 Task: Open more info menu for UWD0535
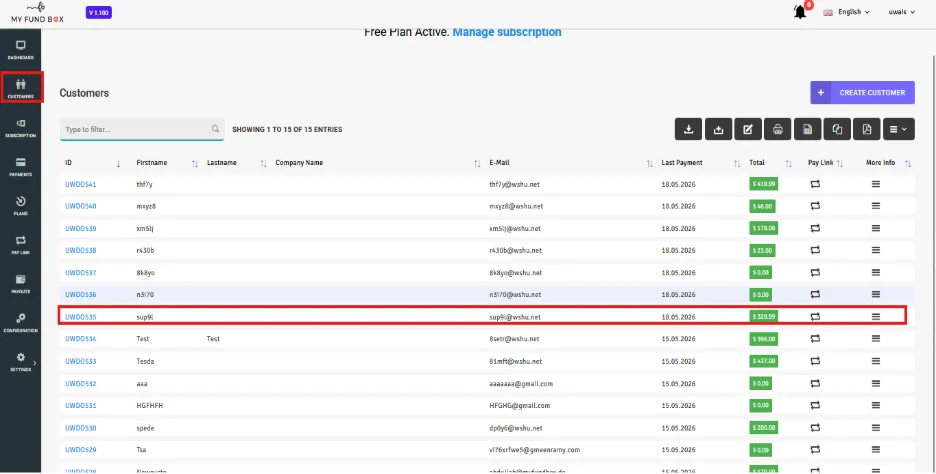pos(876,316)
